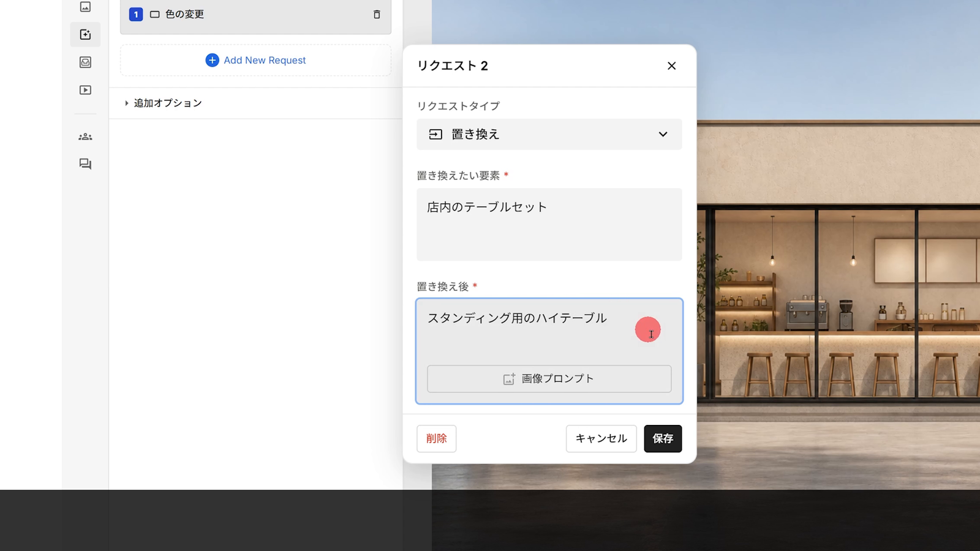Click the 保存 button
The image size is (980, 551).
tap(663, 438)
